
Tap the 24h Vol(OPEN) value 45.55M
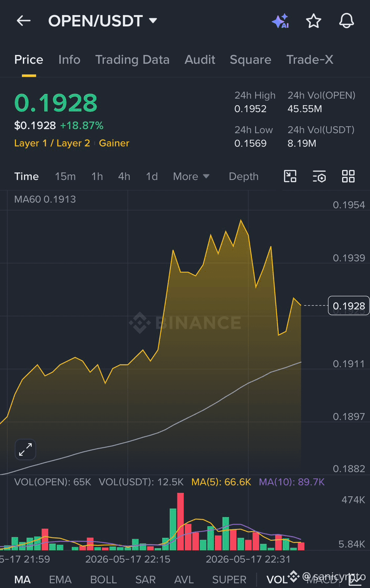coord(305,109)
